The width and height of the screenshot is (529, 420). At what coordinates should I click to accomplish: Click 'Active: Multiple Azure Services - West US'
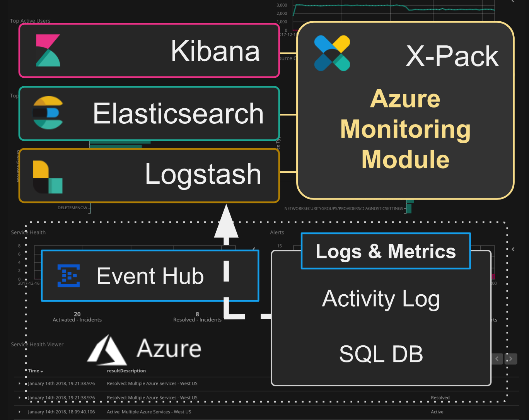tap(149, 412)
